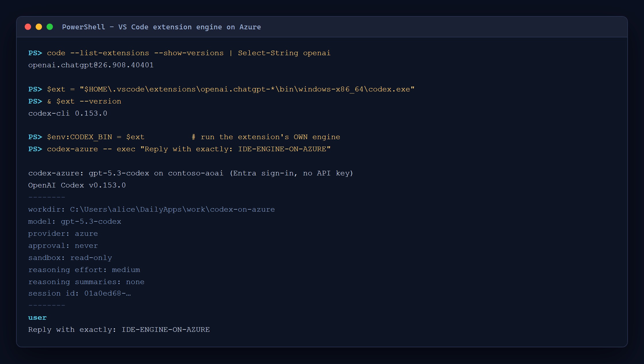Click the 'session id: 01a0ed68-…' line
Viewport: 644px width, 364px height.
tap(79, 294)
